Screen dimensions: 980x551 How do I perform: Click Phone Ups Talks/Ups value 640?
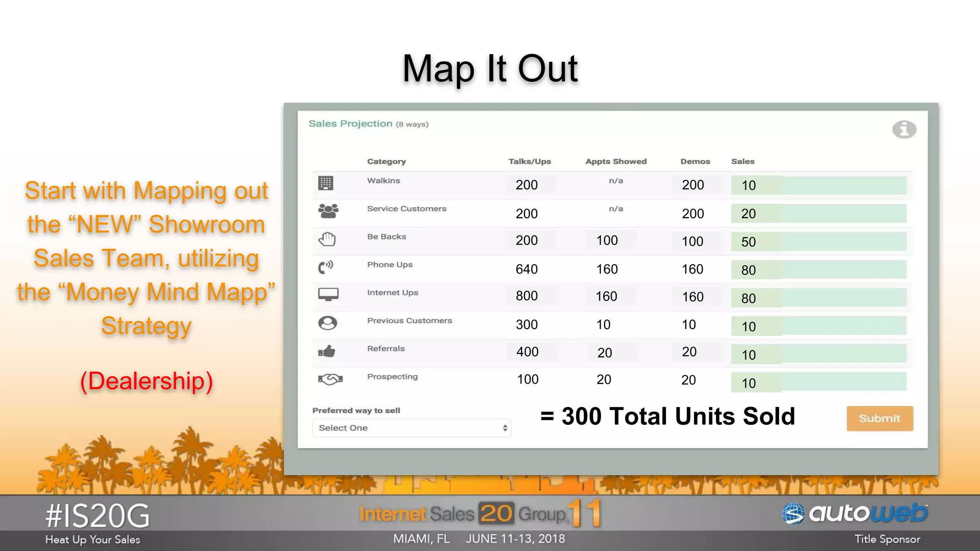click(527, 269)
